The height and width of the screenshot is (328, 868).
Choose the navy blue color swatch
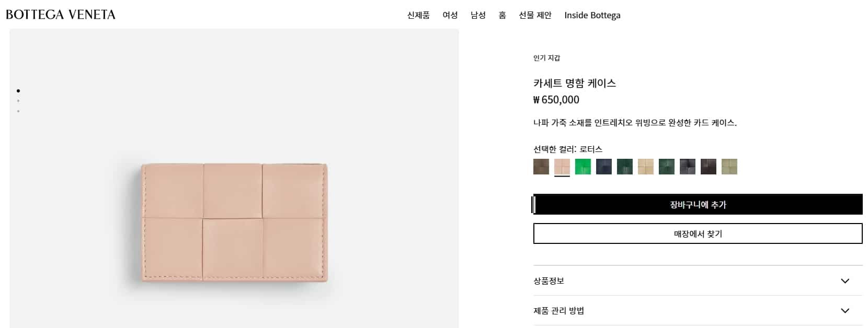(x=604, y=167)
